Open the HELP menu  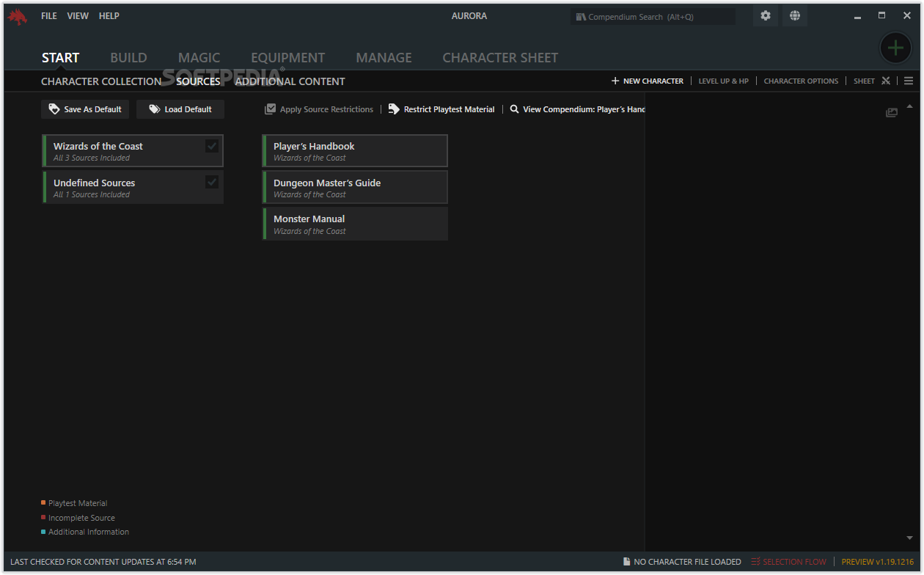coord(109,16)
